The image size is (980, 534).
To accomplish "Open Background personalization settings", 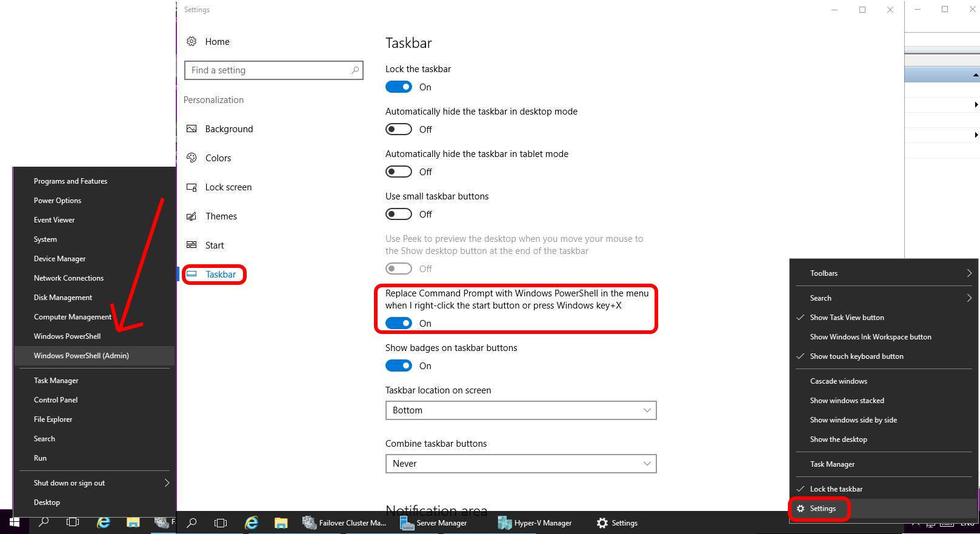I will point(228,129).
